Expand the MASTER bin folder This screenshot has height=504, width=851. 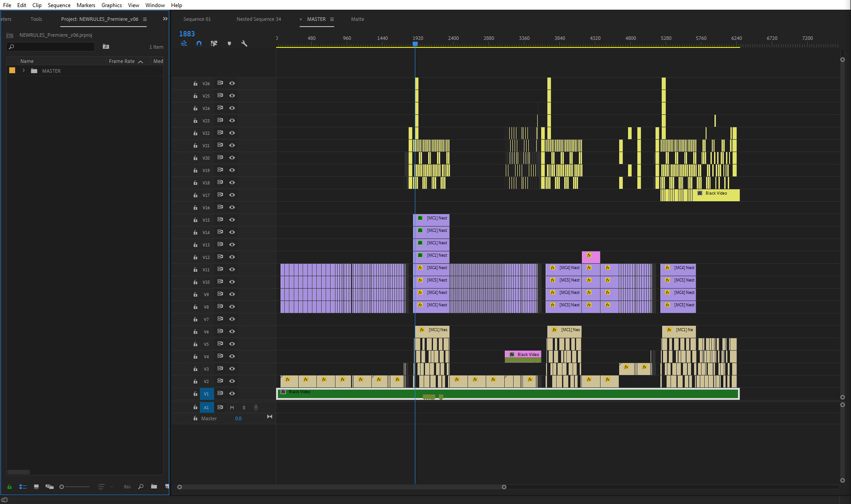pyautogui.click(x=23, y=71)
